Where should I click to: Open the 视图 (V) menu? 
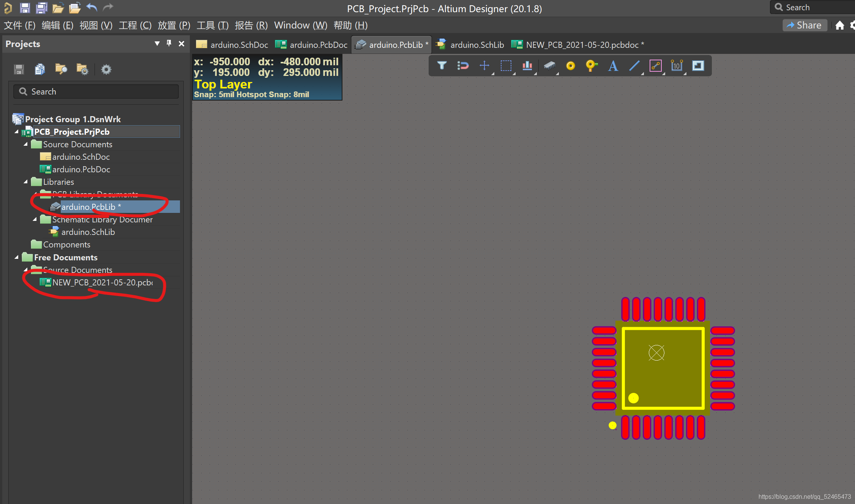click(96, 25)
